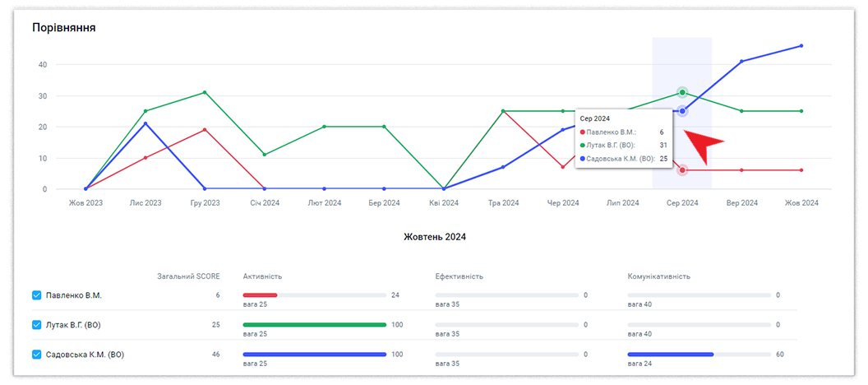868x385 pixels.
Task: Click the Ефективність column header
Action: point(459,277)
